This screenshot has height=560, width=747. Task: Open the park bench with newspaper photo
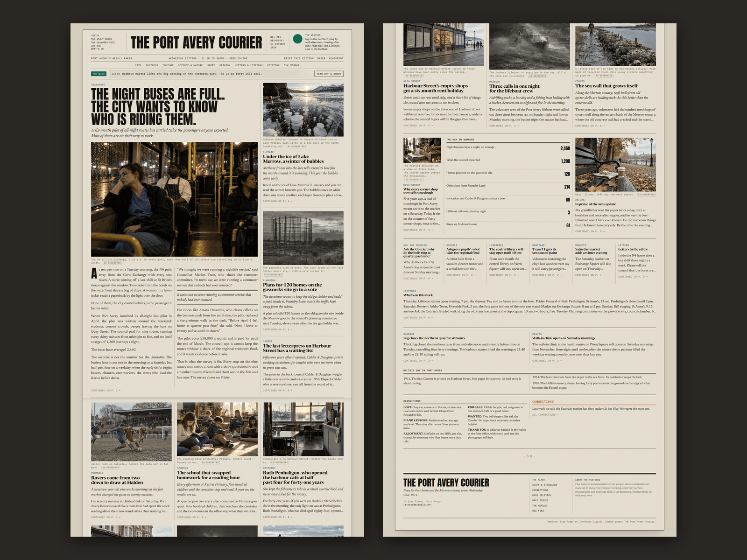coord(615,165)
